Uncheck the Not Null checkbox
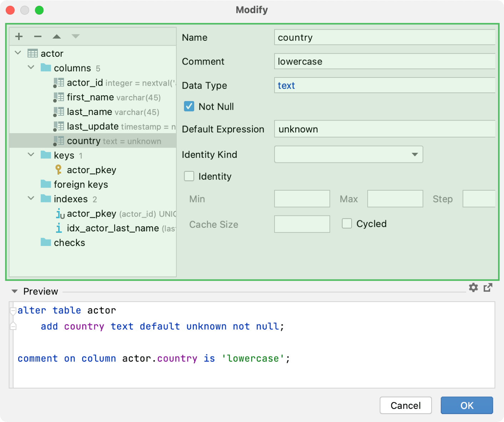This screenshot has width=504, height=422. (189, 106)
